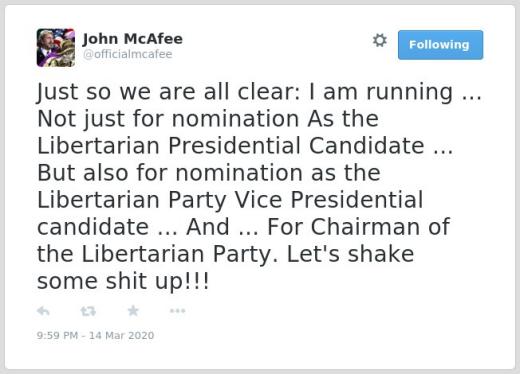Click the text 'the Libertarian Party. Let's shake'
This screenshot has height=374, width=520.
225,254
